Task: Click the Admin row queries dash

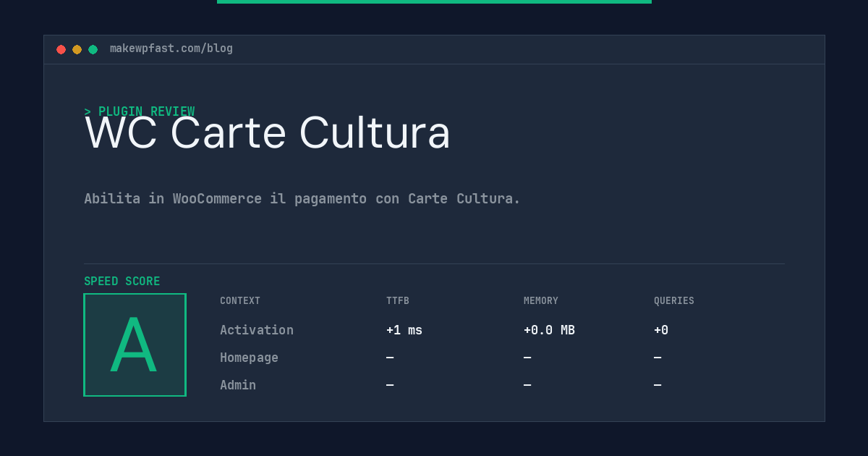Action: 658,385
